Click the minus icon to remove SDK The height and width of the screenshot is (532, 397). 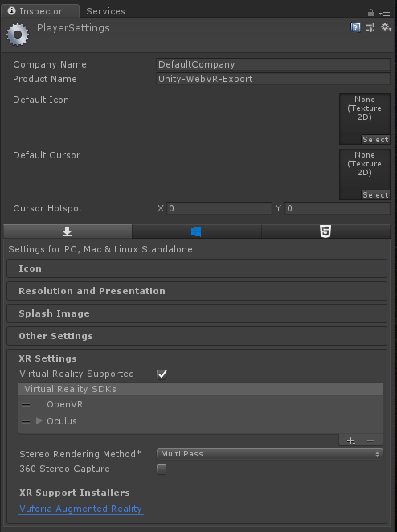point(370,440)
